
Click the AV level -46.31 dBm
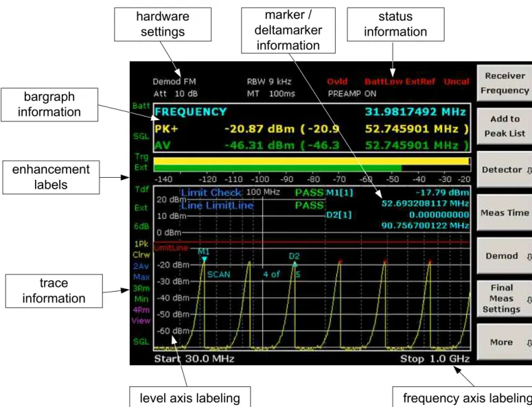259,146
